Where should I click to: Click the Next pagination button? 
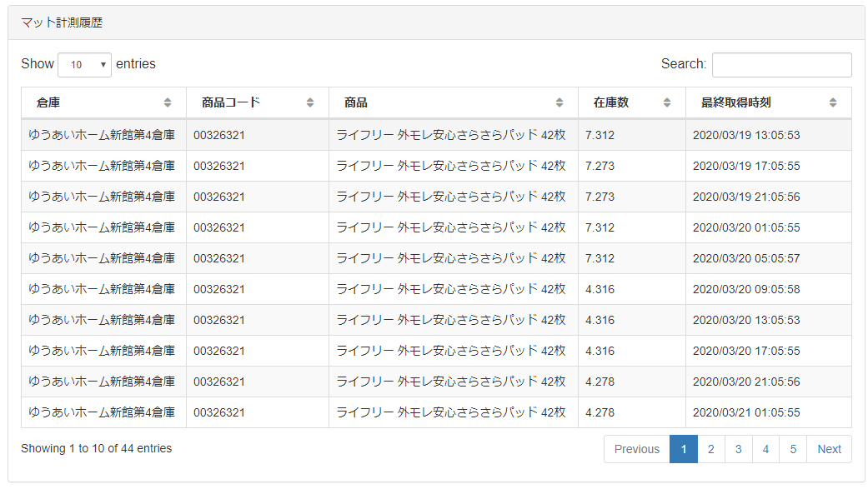(x=830, y=449)
